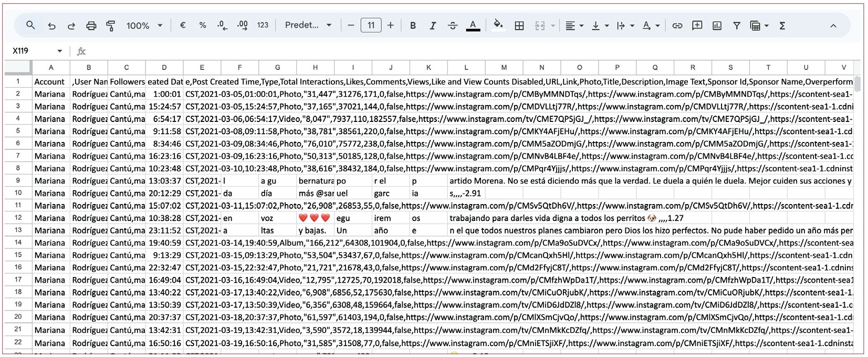
Task: Open the 100% zoom dropdown
Action: coord(144,25)
